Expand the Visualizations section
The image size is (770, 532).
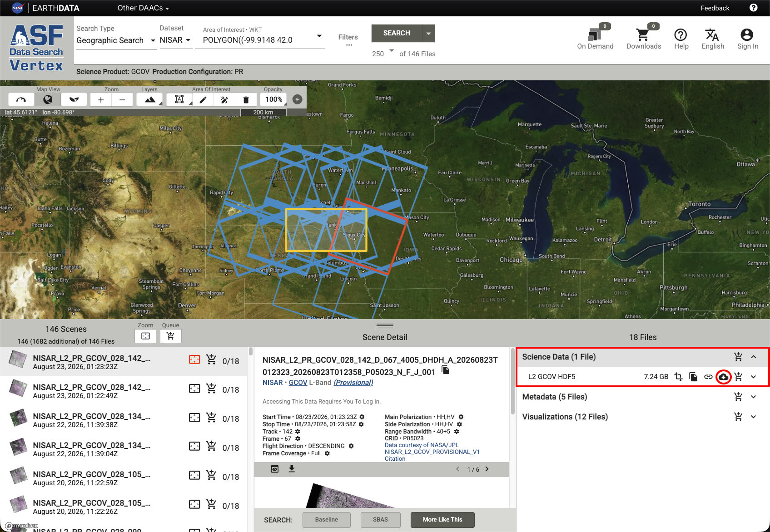click(754, 417)
